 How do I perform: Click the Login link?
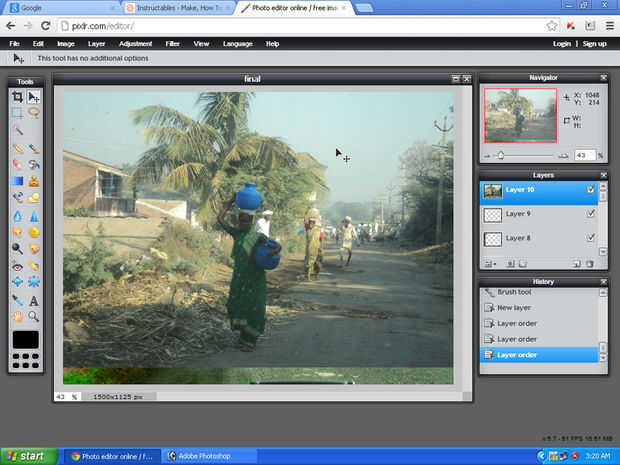561,44
